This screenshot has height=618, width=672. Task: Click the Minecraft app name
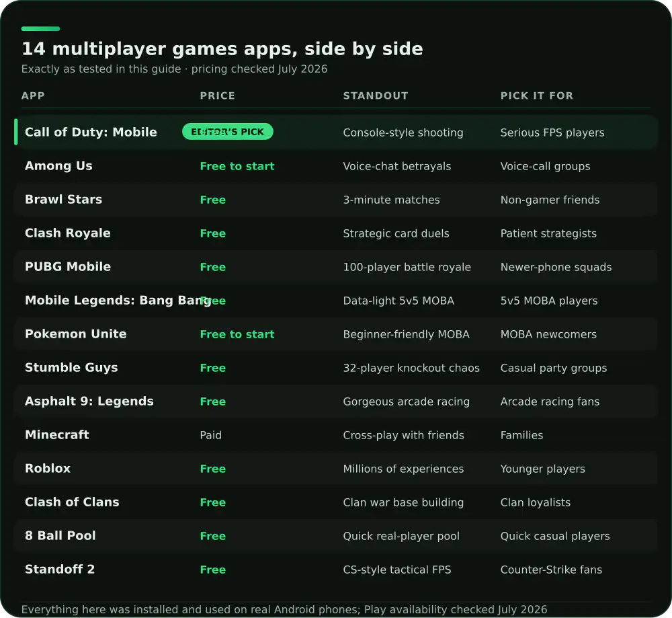(57, 435)
